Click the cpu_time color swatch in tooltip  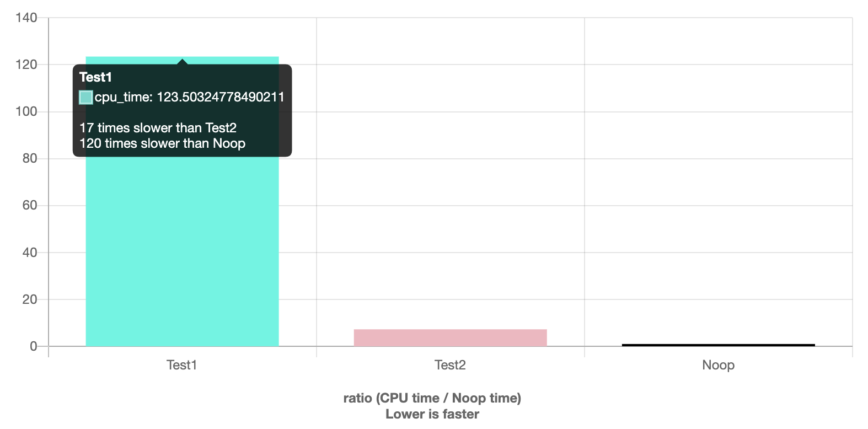86,98
